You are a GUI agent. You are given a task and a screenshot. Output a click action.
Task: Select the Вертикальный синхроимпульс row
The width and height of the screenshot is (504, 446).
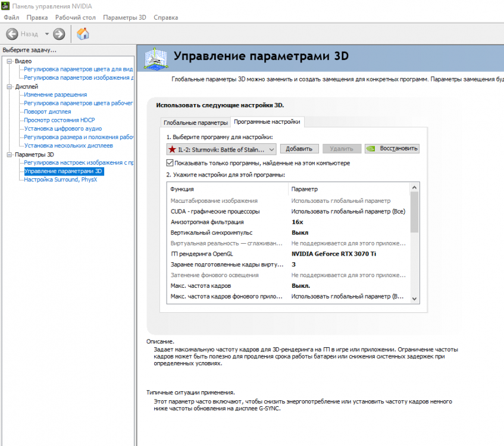pyautogui.click(x=289, y=233)
